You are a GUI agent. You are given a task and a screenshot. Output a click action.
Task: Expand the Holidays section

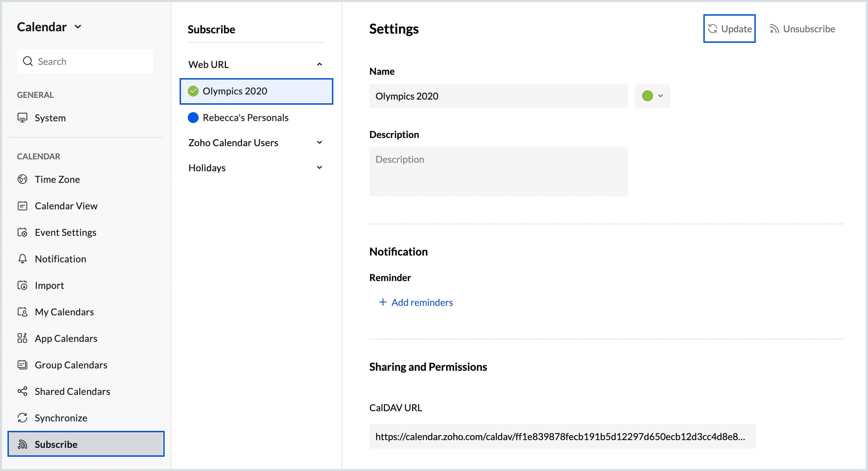click(319, 168)
